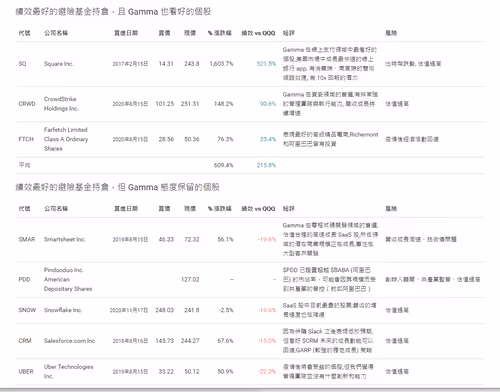This screenshot has width=500, height=392.
Task: Select the 56.1% gain value
Action: pyautogui.click(x=225, y=239)
